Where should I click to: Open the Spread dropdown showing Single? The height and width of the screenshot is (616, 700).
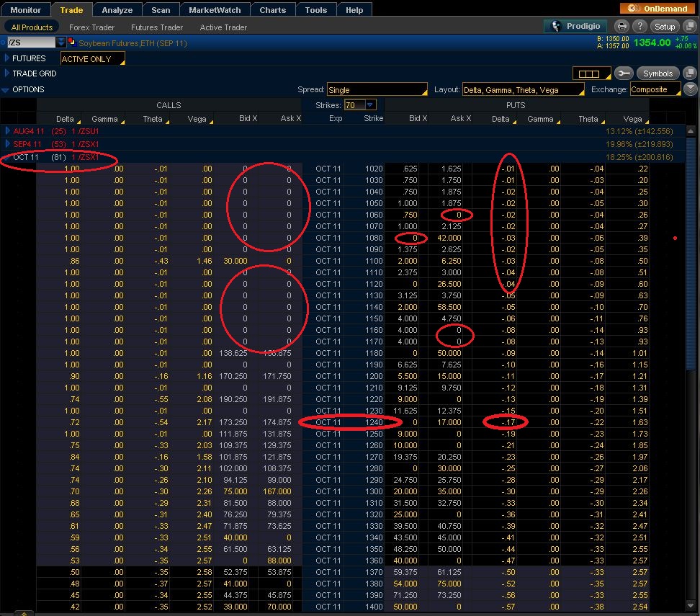(377, 90)
